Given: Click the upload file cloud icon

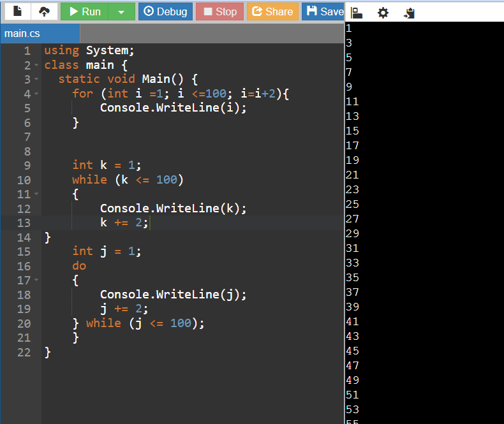Looking at the screenshot, I should [x=44, y=11].
